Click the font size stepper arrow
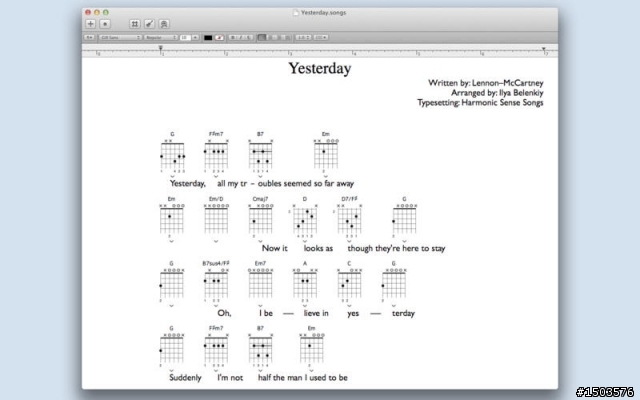Image resolution: width=640 pixels, height=400 pixels. 196,38
